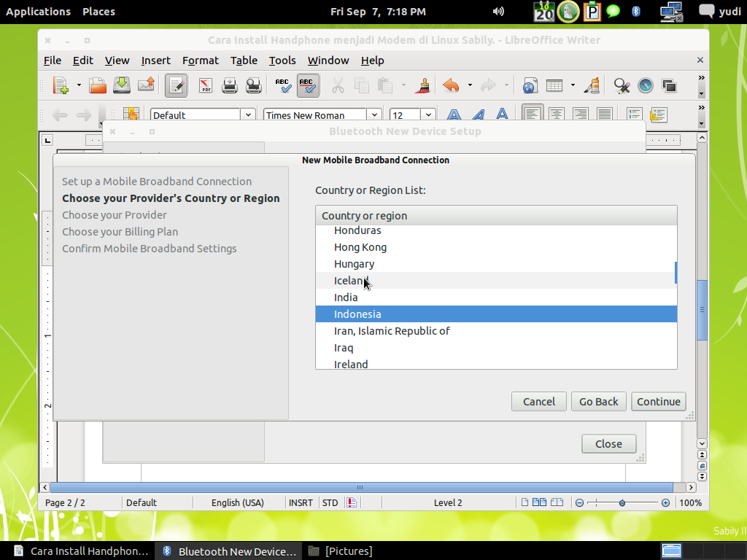Open the File menu
This screenshot has height=560, width=747.
click(53, 61)
